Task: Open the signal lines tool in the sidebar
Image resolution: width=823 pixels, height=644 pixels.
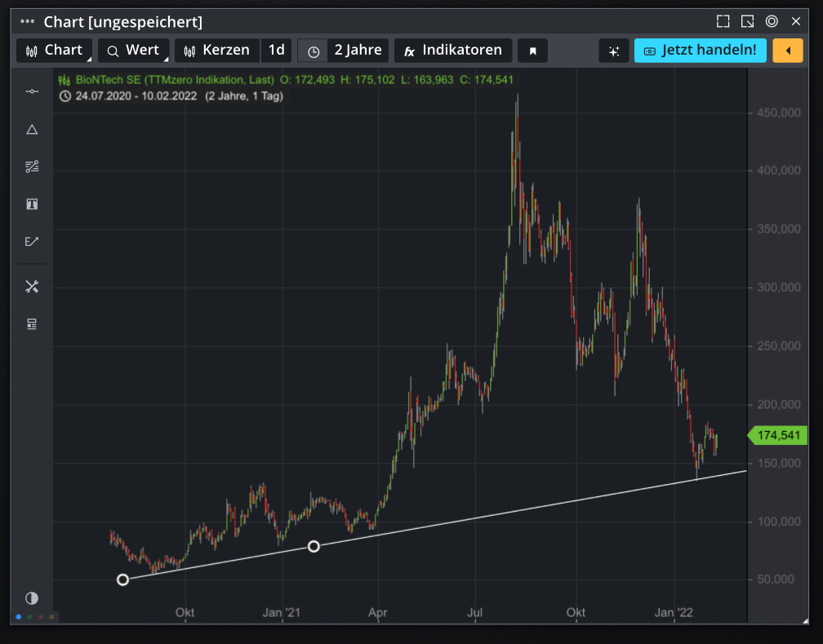Action: (32, 167)
